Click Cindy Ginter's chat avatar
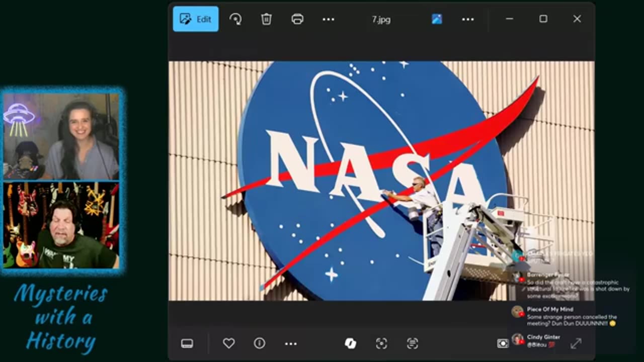644x362 pixels. point(517,339)
